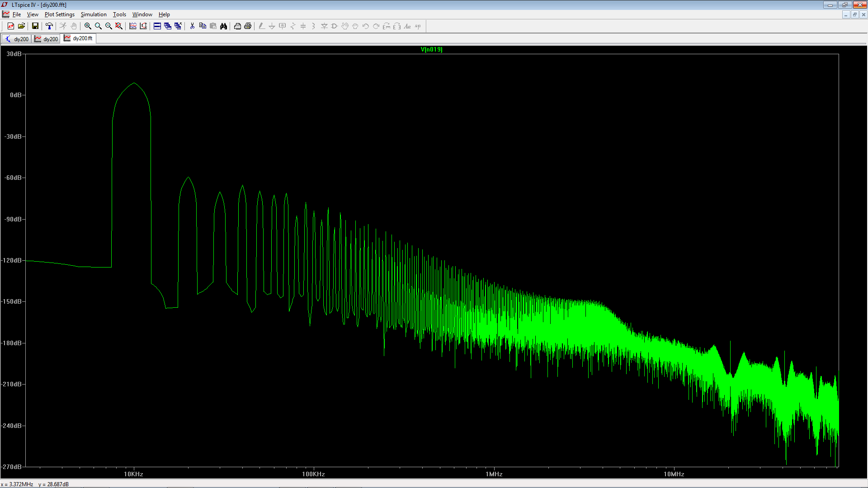This screenshot has height=488, width=868.
Task: Click the Paste icon
Action: [213, 26]
